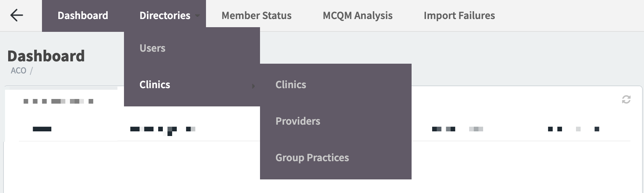
Task: Click the second blurred column header
Action: click(162, 130)
